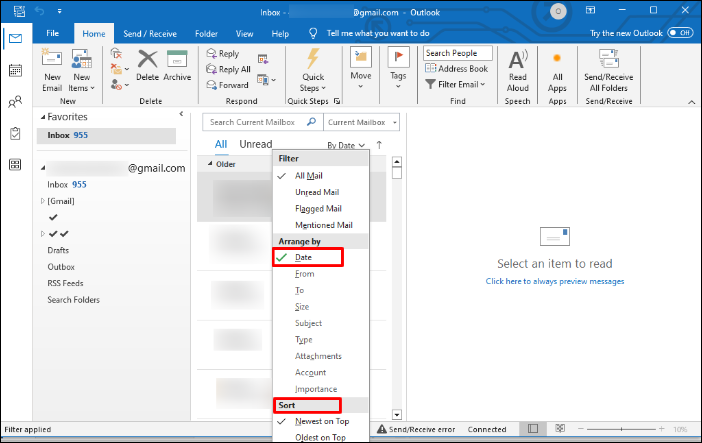
Task: Open the Current Mailbox scope dropdown
Action: [362, 122]
